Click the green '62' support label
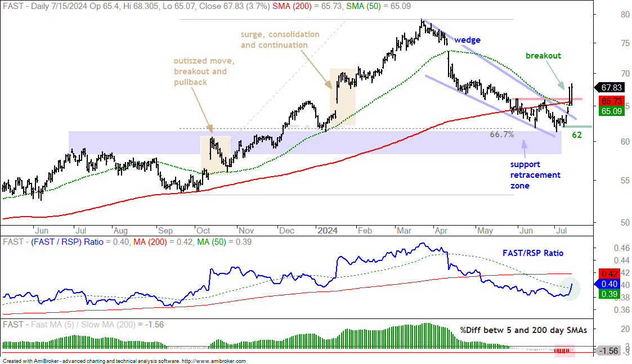The image size is (632, 364). [x=577, y=135]
